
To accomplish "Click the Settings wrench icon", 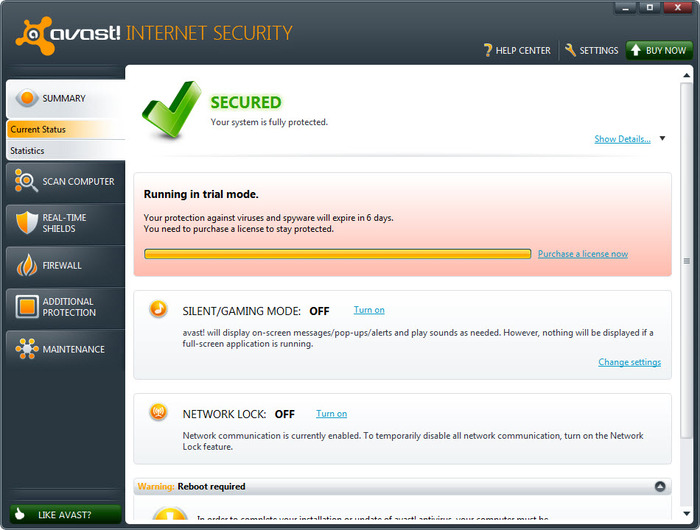I will coord(570,50).
